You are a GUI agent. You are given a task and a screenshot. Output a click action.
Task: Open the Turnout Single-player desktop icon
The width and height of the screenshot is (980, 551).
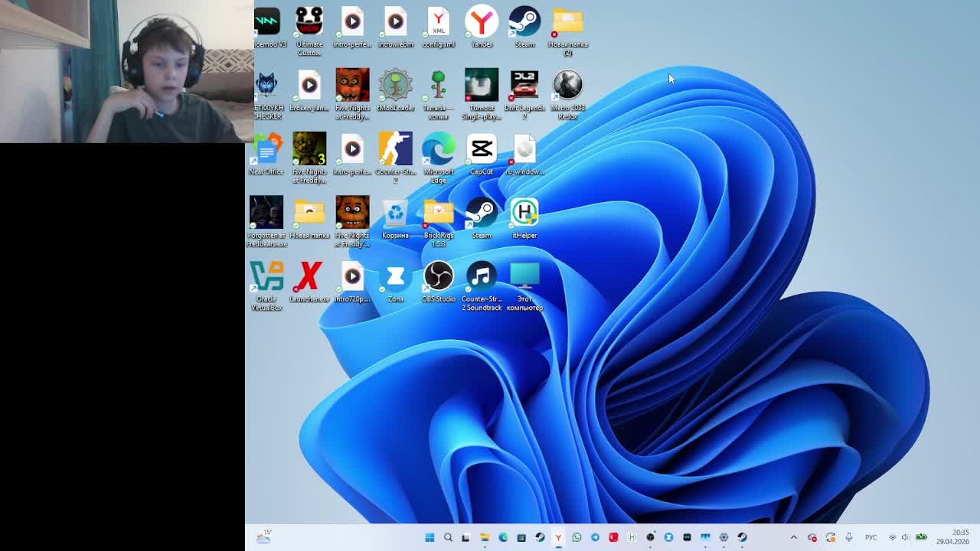point(482,95)
